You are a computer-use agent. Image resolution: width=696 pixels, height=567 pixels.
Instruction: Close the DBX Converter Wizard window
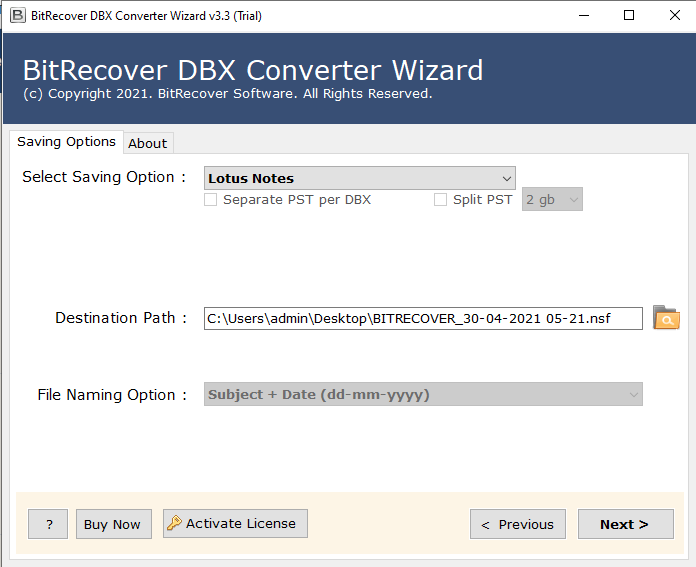pos(673,16)
